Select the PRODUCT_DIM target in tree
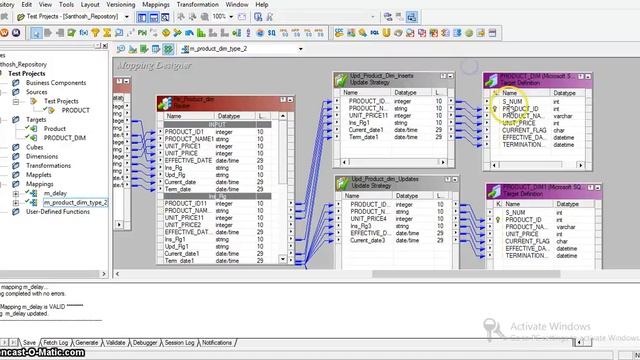 pos(65,138)
